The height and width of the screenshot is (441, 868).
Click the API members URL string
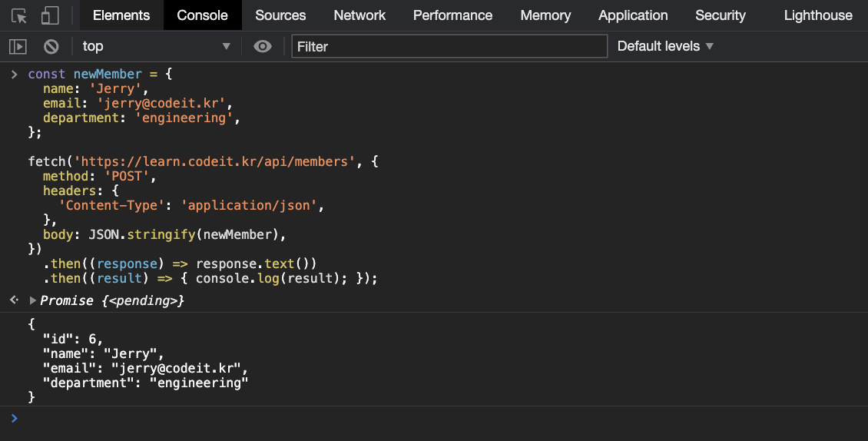[215, 162]
